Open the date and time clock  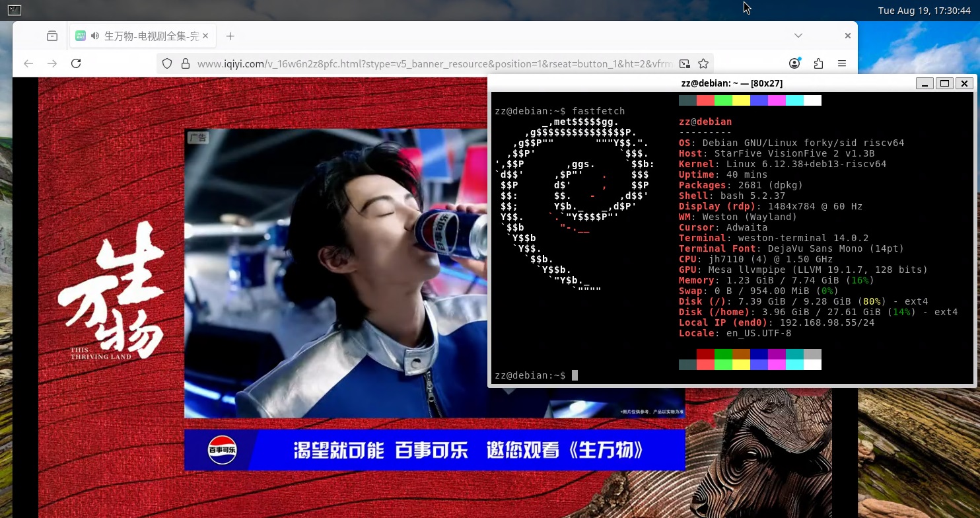click(924, 10)
